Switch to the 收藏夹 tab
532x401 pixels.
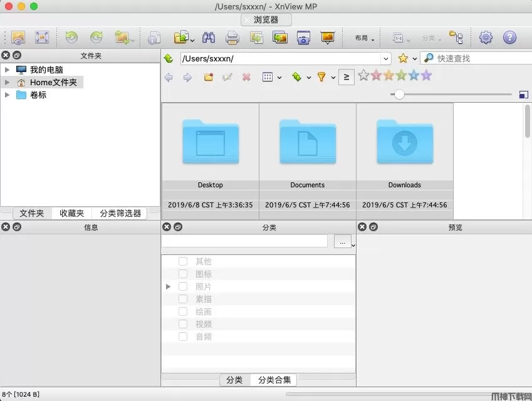[71, 213]
